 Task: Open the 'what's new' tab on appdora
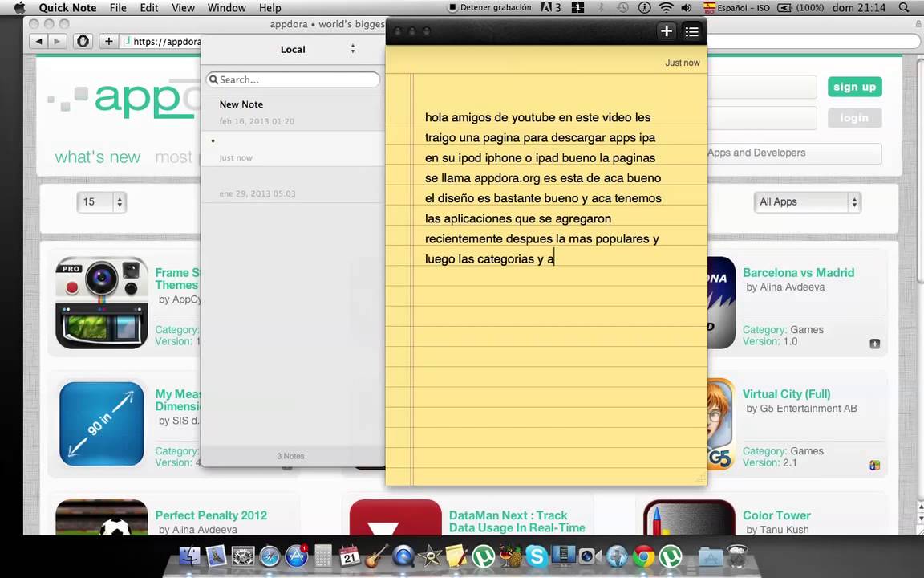pos(97,157)
